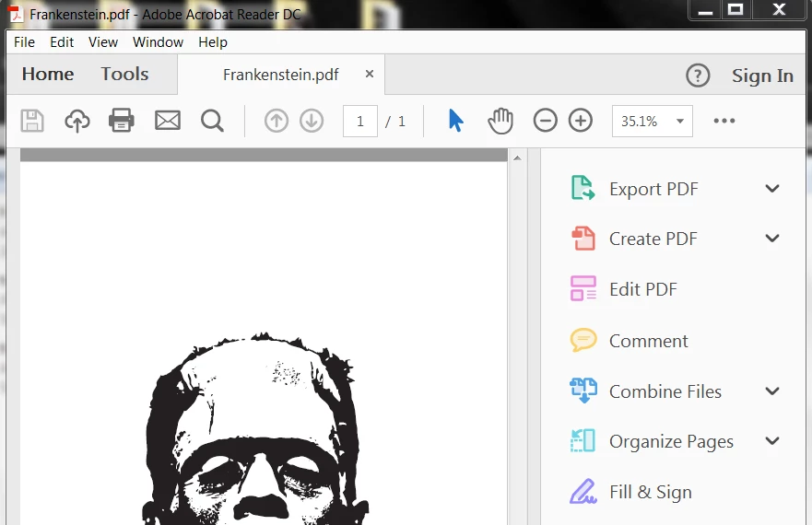Click the Fill & Sign pen icon
812x525 pixels.
click(583, 491)
